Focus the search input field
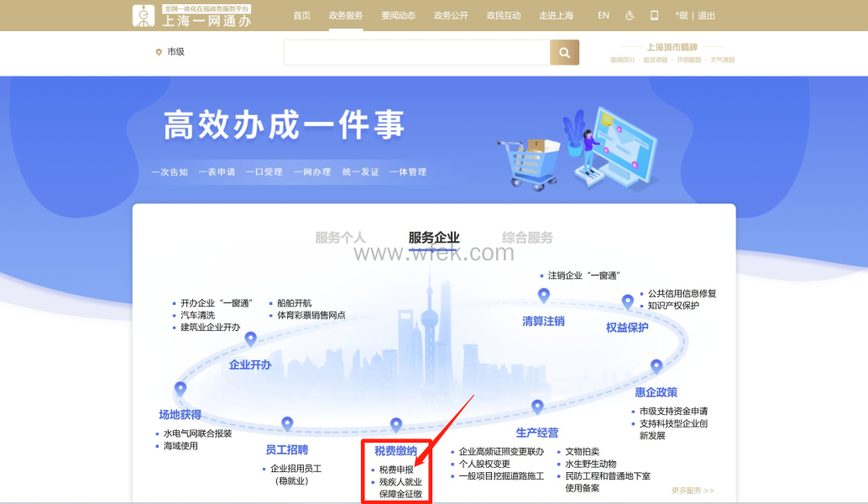 tap(416, 52)
